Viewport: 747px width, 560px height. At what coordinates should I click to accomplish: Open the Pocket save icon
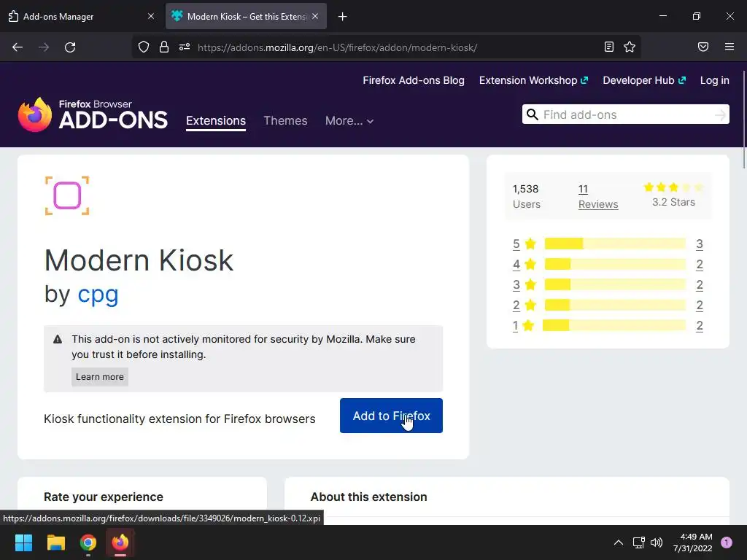click(703, 47)
